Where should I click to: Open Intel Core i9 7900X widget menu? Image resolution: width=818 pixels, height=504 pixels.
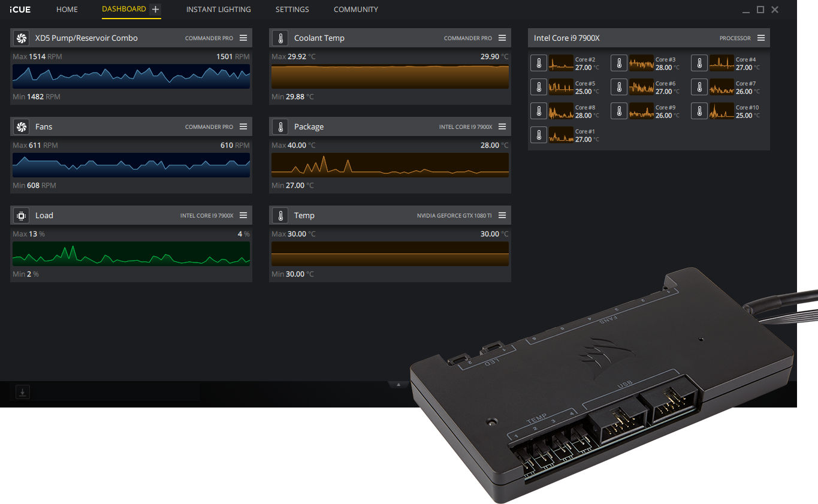[x=761, y=38]
